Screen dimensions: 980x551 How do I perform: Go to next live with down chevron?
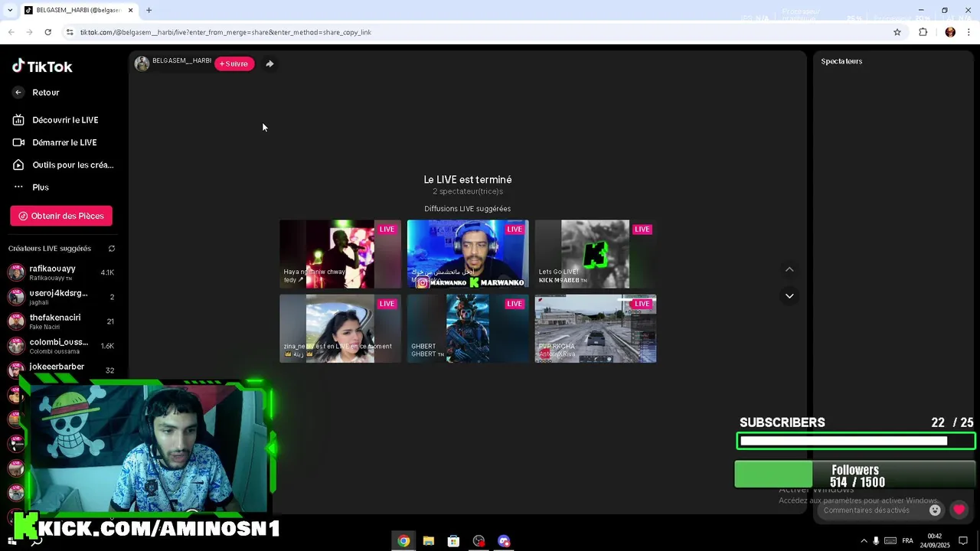tap(789, 296)
